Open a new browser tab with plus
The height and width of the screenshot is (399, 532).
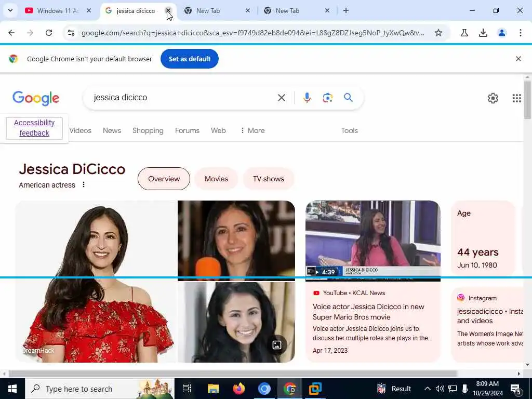click(x=345, y=10)
